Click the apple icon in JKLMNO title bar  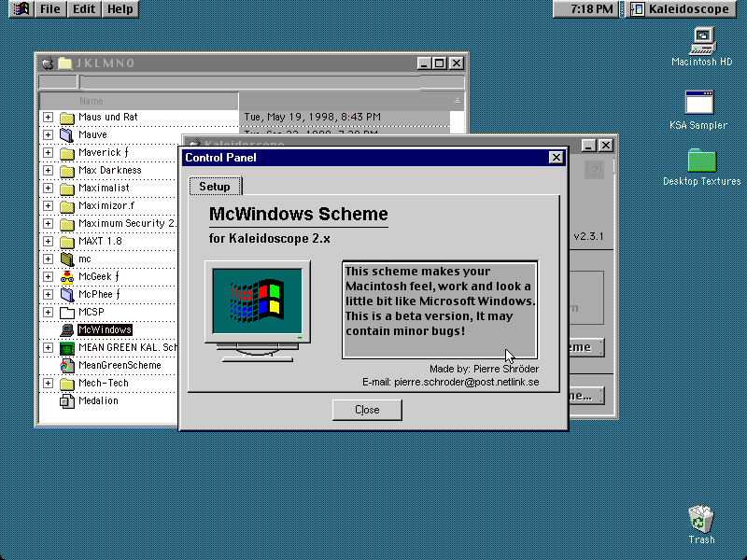point(48,63)
